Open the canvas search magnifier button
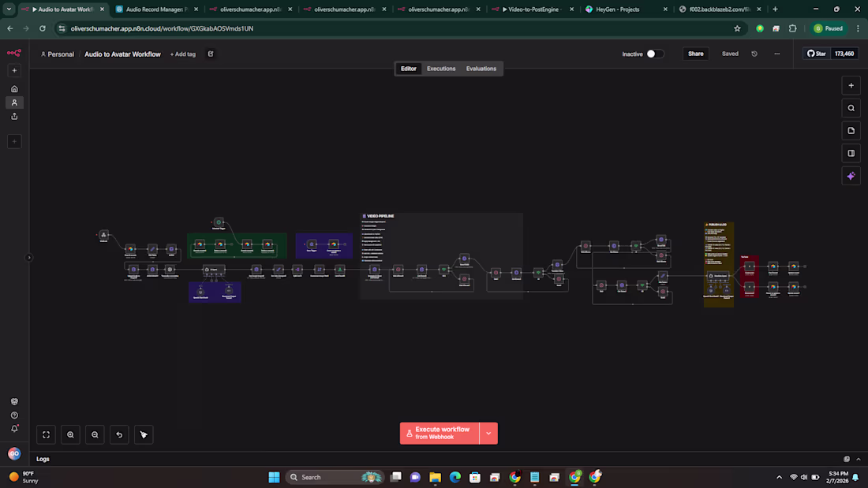This screenshot has width=868, height=488. point(851,109)
